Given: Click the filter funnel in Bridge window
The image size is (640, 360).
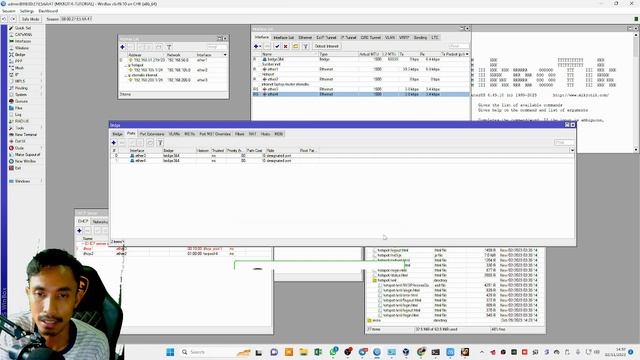Looking at the screenshot, I should (x=160, y=142).
